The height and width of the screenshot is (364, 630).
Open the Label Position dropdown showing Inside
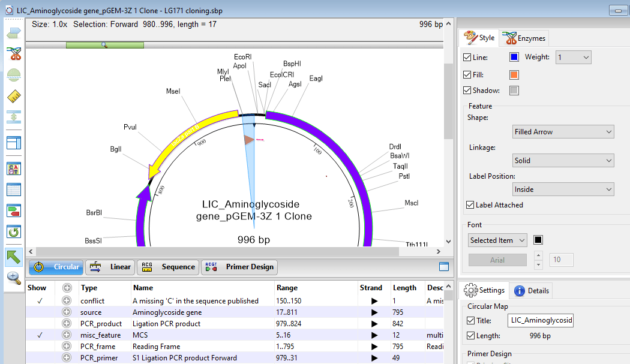(563, 189)
